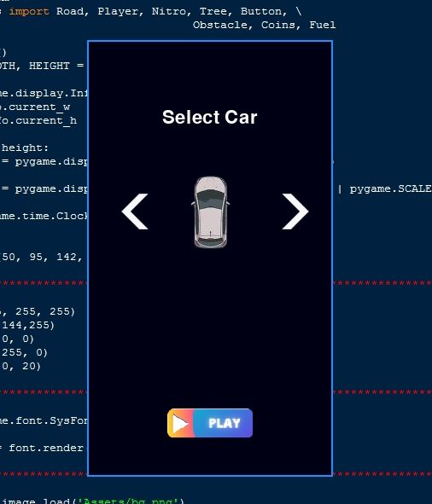Start the game with PLAY button
Image resolution: width=432 pixels, height=504 pixels.
coord(210,423)
